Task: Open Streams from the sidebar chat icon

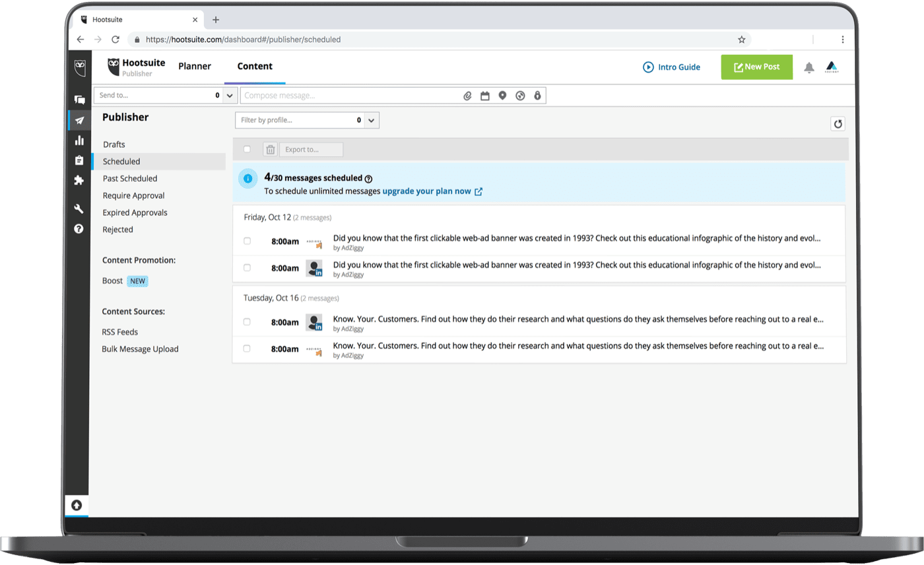Action: [79, 100]
